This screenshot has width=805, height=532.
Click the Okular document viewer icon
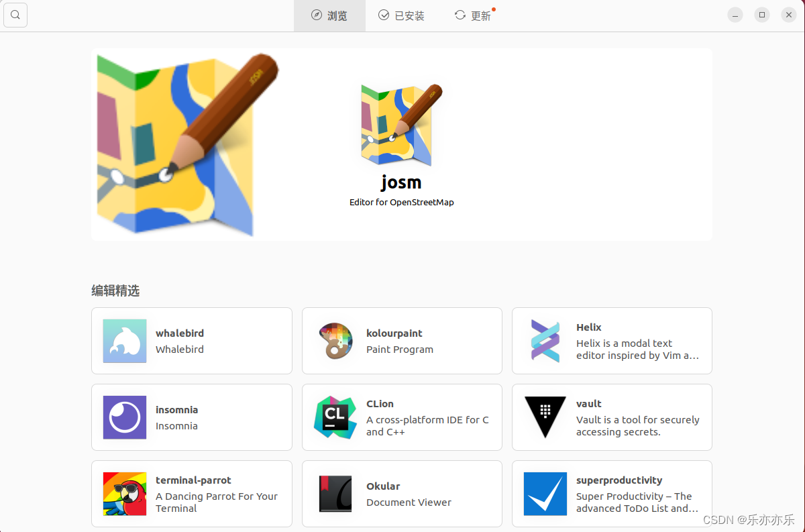[335, 494]
